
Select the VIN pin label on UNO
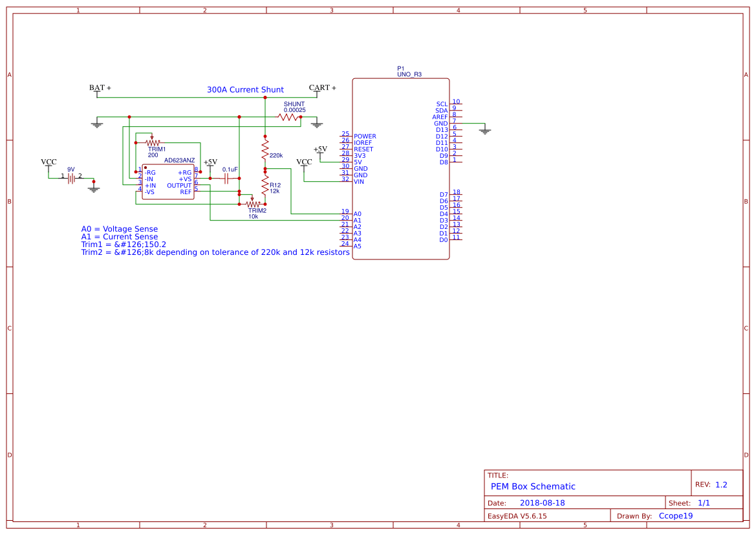[359, 181]
